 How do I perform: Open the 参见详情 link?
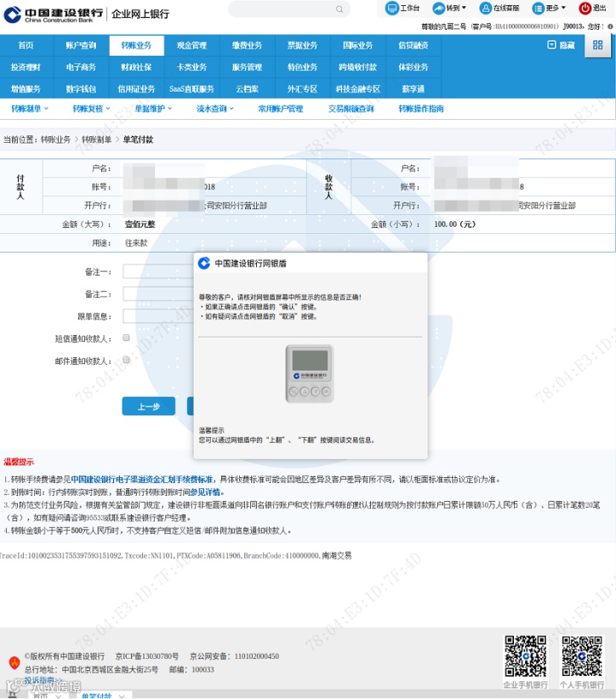[x=205, y=492]
